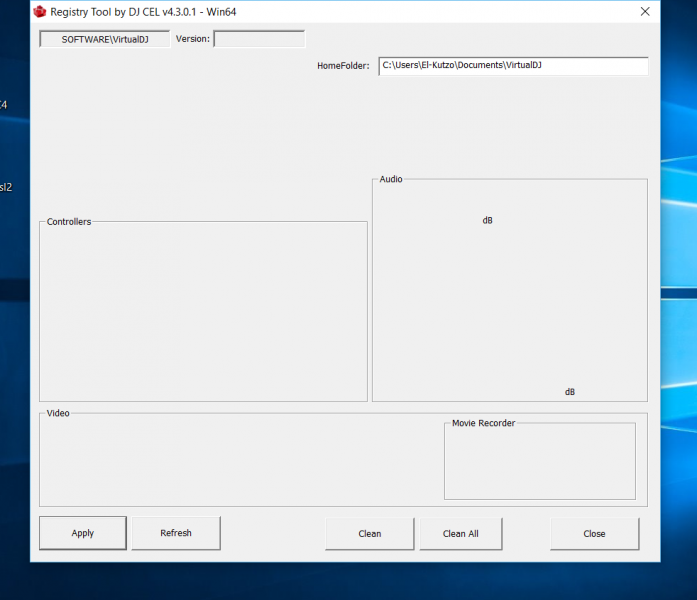Click the upper dB label in Audio
697x600 pixels.
tap(487, 220)
